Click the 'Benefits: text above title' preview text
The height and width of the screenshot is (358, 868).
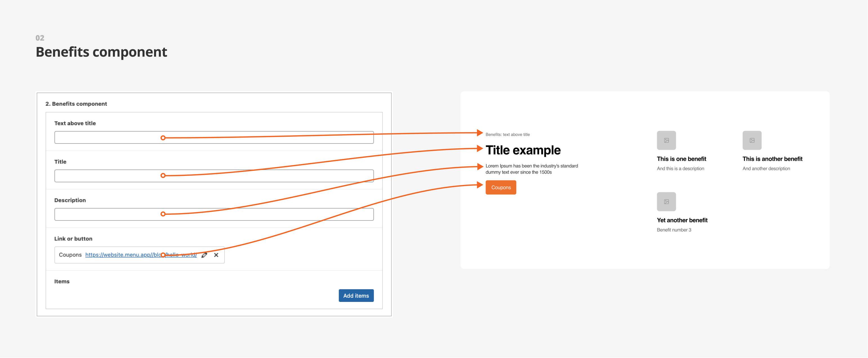tap(508, 135)
